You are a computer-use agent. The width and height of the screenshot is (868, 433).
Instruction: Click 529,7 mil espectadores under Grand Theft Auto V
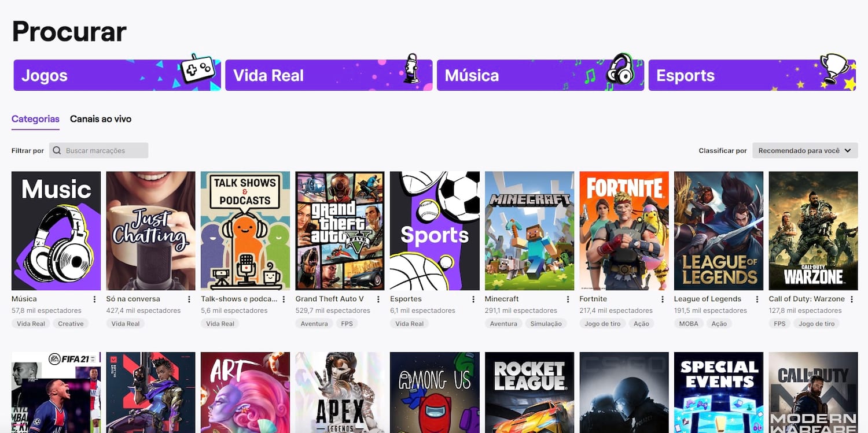(x=333, y=310)
